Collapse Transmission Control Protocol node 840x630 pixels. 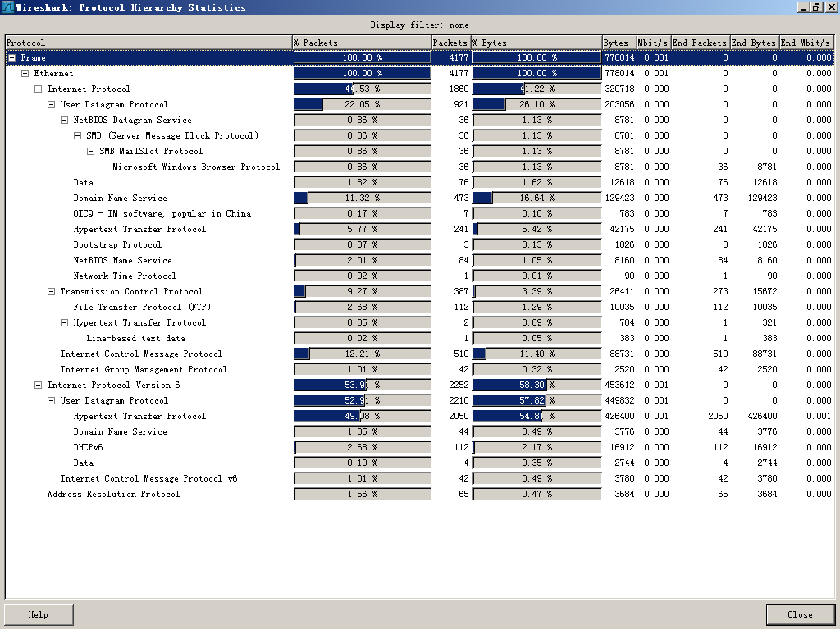point(51,291)
